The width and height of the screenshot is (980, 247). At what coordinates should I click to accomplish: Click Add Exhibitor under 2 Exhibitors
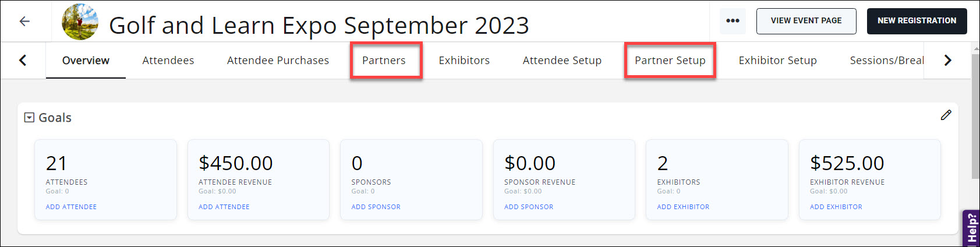coord(683,207)
